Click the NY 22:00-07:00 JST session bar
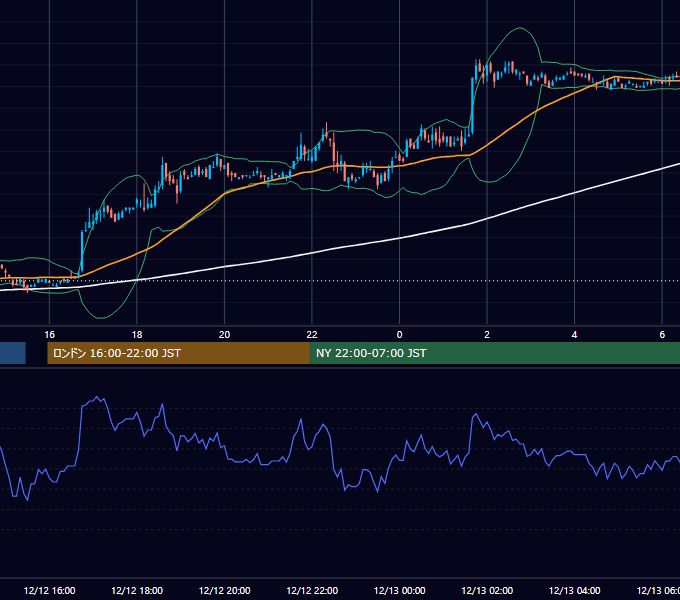Viewport: 680px width, 600px height. point(495,353)
